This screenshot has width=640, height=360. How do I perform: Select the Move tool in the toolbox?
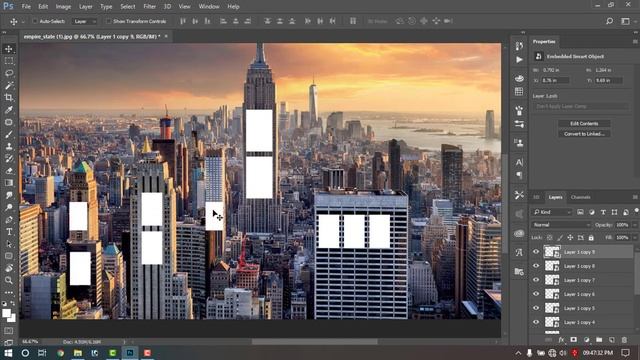(9, 49)
